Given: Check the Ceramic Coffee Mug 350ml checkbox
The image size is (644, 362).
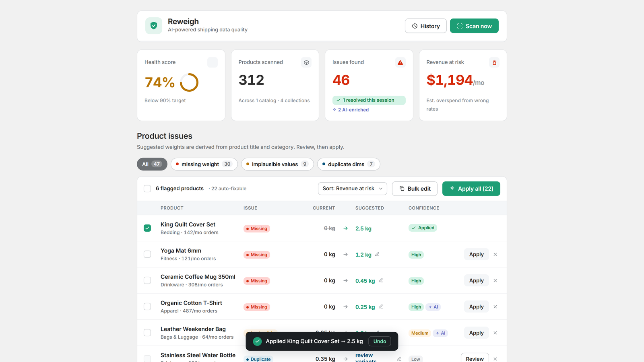Looking at the screenshot, I should click(147, 280).
